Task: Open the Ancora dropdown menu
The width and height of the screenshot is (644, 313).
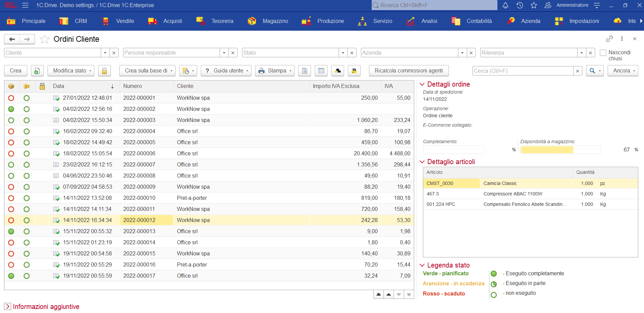Action: (623, 71)
